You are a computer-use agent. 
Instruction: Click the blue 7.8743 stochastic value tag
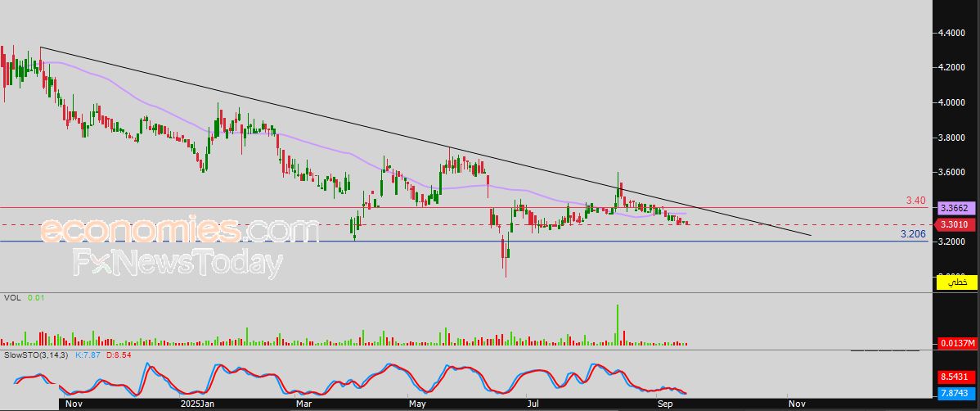pos(955,392)
